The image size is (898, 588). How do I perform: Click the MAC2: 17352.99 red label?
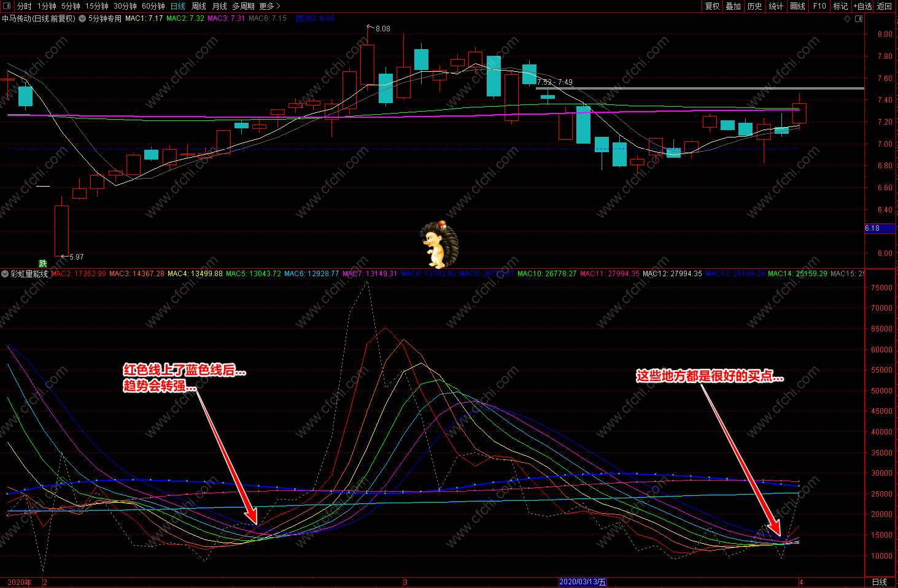79,274
